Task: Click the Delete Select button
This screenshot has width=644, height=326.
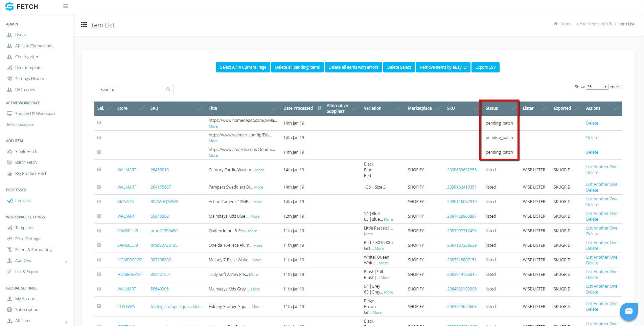Action: coord(399,67)
